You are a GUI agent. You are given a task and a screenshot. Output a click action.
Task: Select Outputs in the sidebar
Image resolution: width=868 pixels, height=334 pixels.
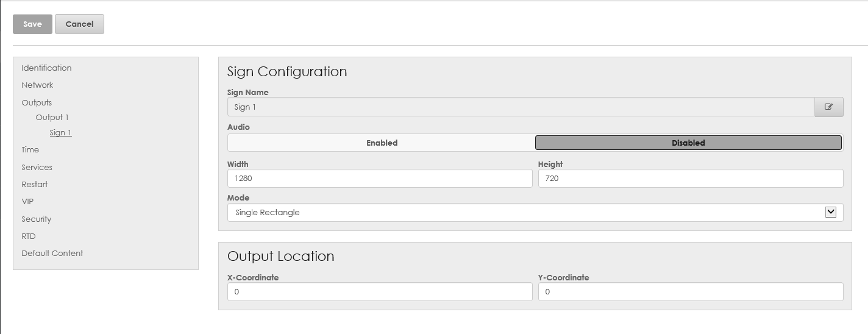(x=37, y=102)
